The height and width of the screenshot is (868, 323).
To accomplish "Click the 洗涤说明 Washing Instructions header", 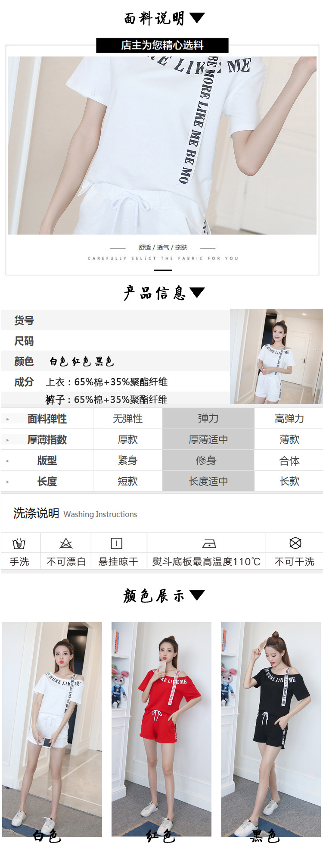I will coord(75,514).
